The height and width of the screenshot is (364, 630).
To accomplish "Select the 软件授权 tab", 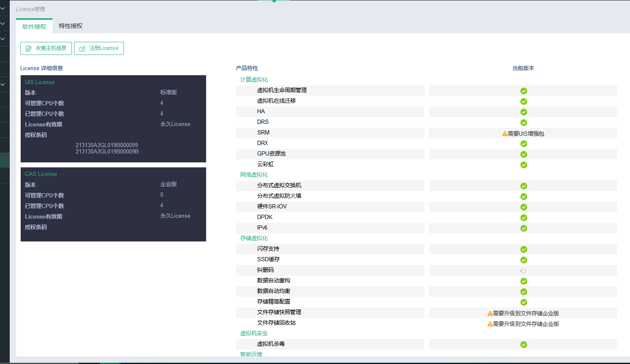I will (34, 27).
